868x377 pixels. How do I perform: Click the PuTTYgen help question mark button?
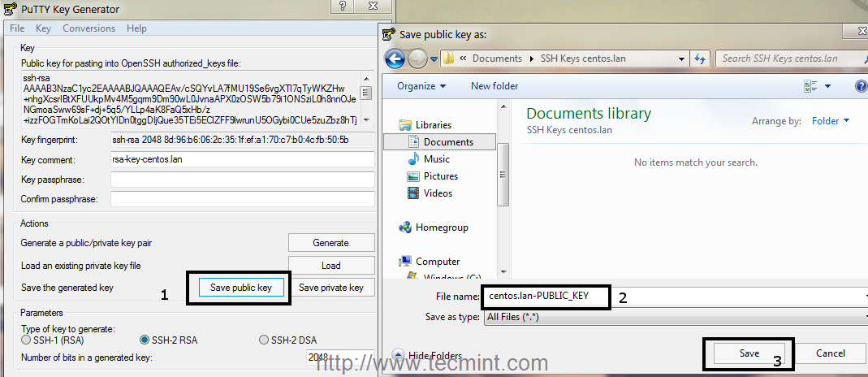click(x=342, y=6)
